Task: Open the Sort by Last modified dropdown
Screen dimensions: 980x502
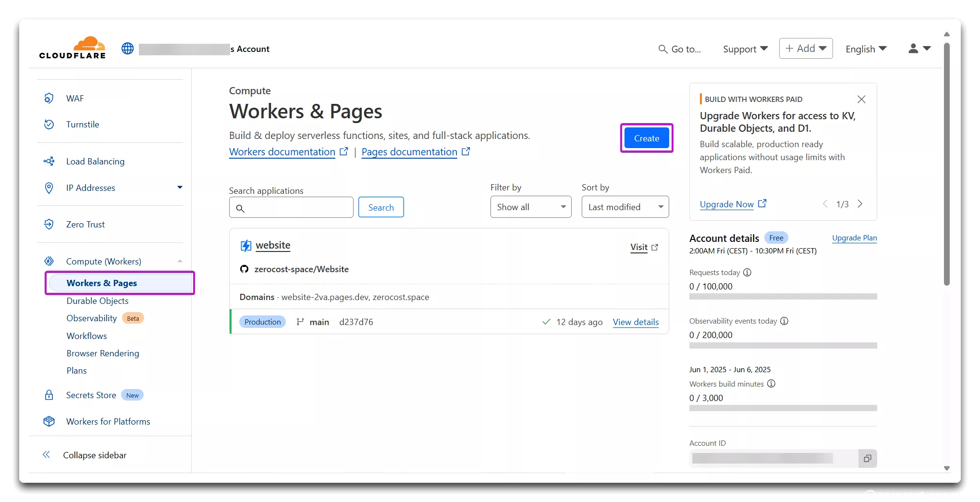Action: [x=625, y=207]
